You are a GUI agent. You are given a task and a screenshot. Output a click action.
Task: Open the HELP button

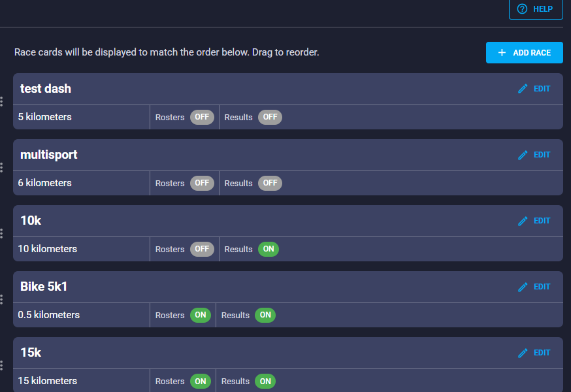coord(536,8)
